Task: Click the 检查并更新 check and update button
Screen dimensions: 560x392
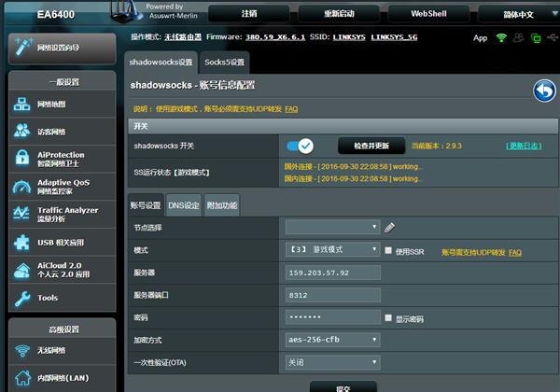Action: point(371,146)
